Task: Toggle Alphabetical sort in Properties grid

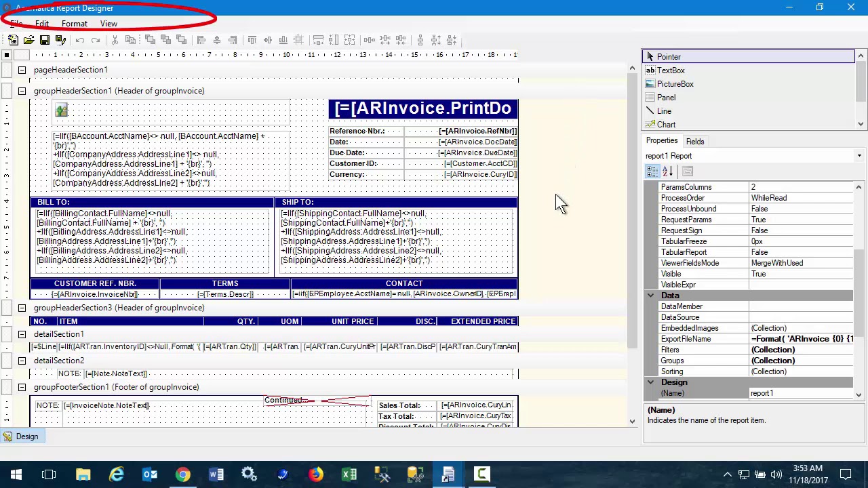Action: pyautogui.click(x=667, y=171)
